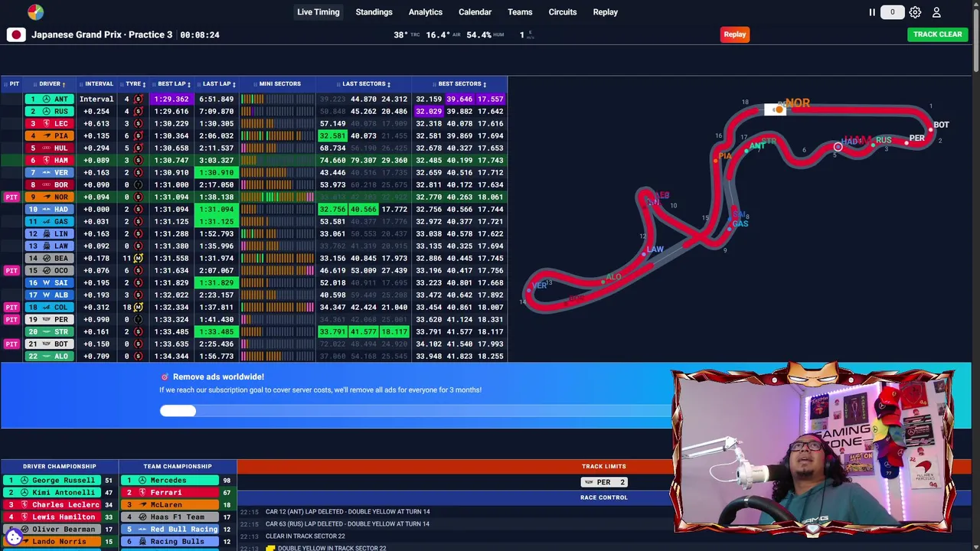Click COL's medium tyre icon
The height and width of the screenshot is (551, 980).
(138, 307)
